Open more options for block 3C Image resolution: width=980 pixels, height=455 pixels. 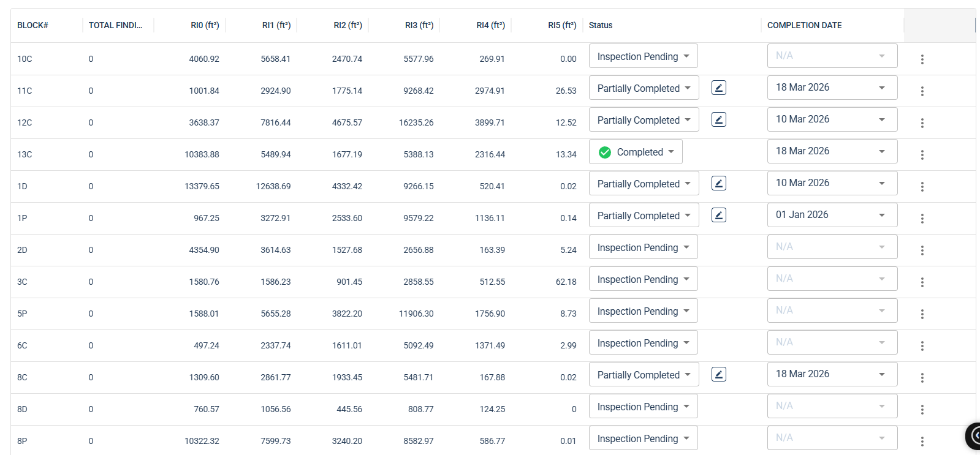coord(922,282)
